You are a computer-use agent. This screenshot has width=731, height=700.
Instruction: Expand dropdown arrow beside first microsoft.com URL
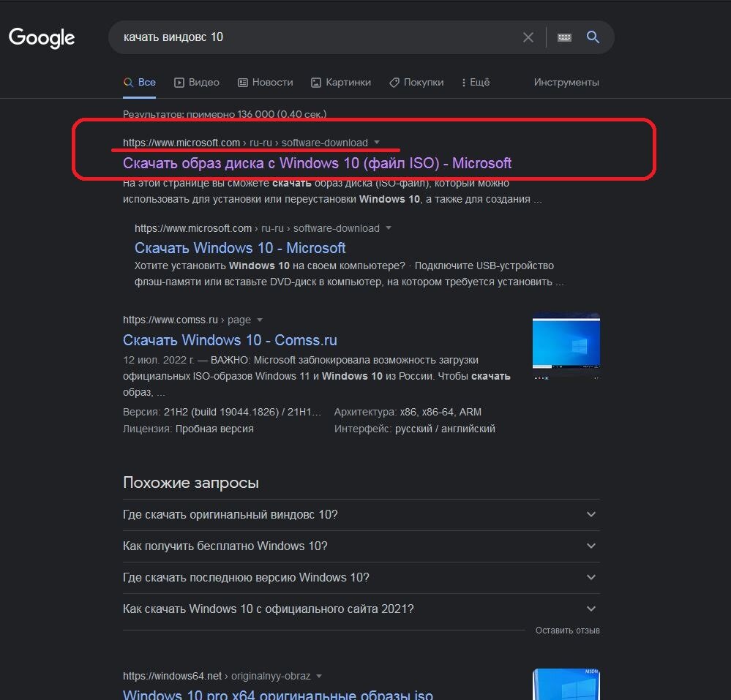pos(377,143)
